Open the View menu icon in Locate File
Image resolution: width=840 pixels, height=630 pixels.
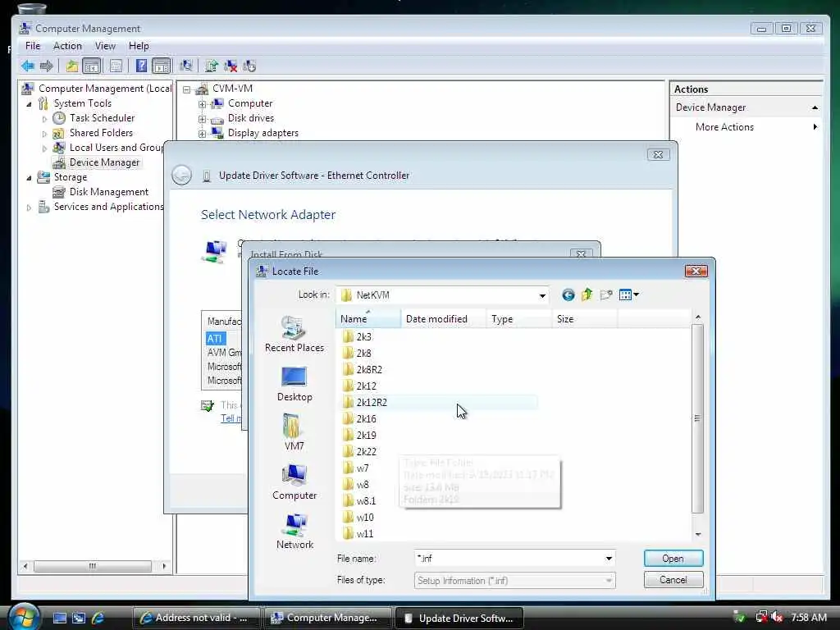(628, 294)
